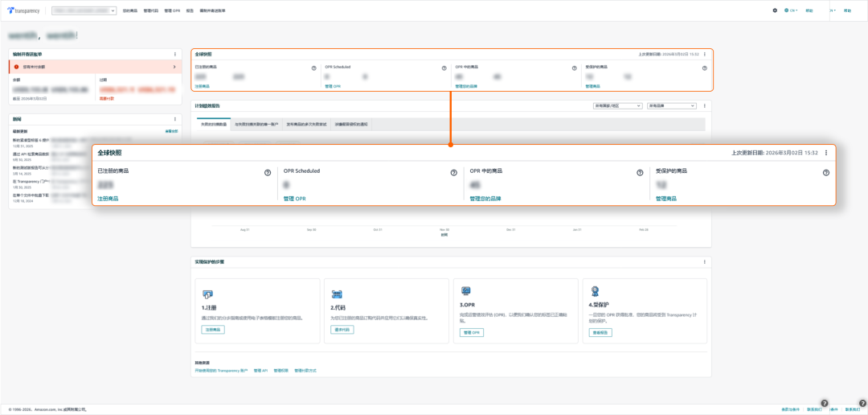
Task: Open three-dot menu on 新闻 panel
Action: (x=175, y=118)
